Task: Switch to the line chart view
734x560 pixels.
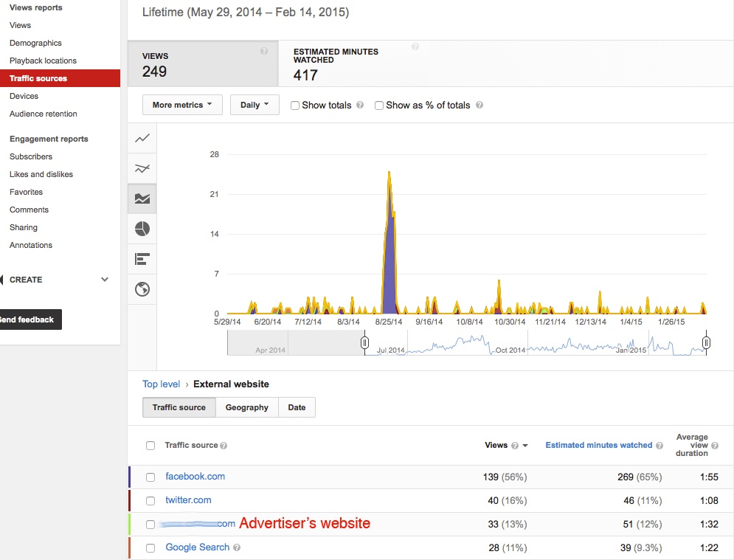Action: point(142,137)
